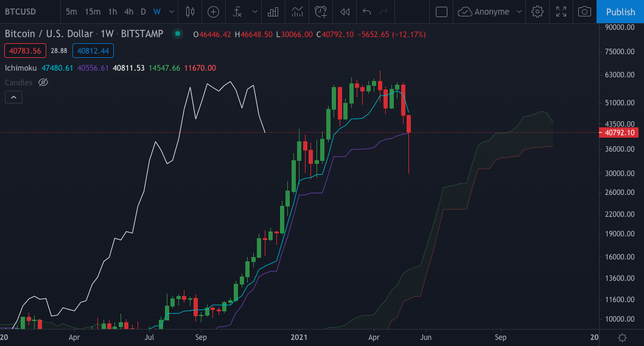644x346 pixels.
Task: Click the Candles legend label
Action: [18, 83]
